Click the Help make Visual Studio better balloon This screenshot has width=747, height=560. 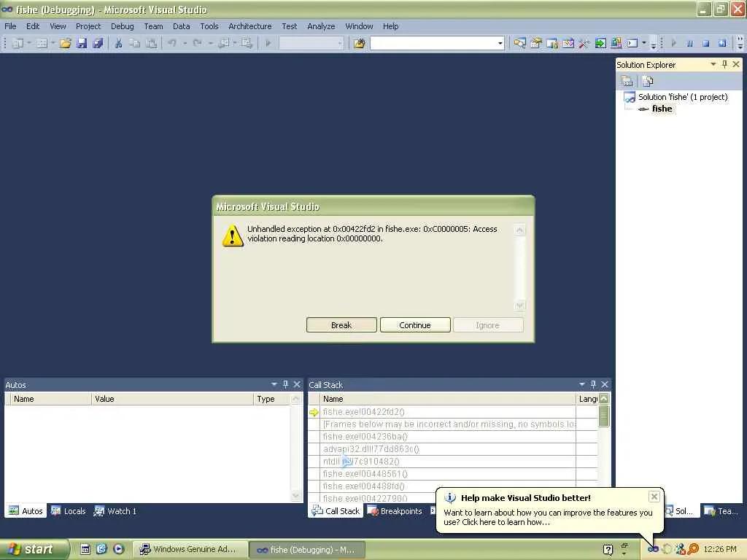pos(549,510)
